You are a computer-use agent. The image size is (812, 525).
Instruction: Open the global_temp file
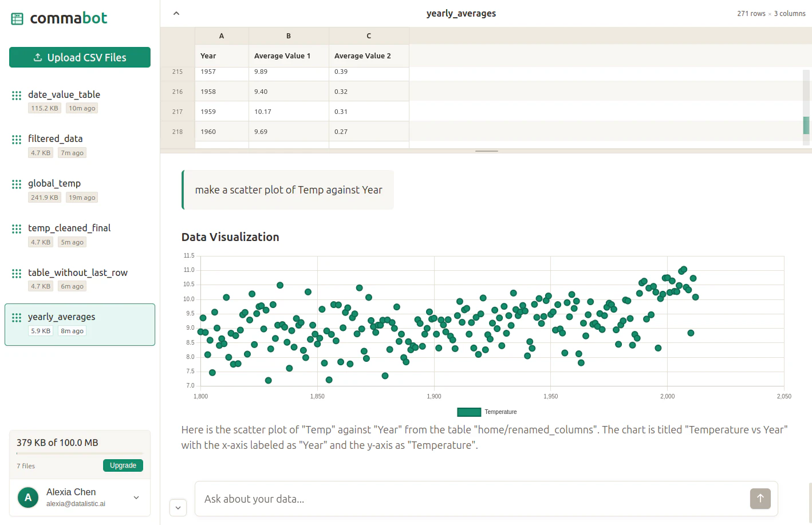54,184
